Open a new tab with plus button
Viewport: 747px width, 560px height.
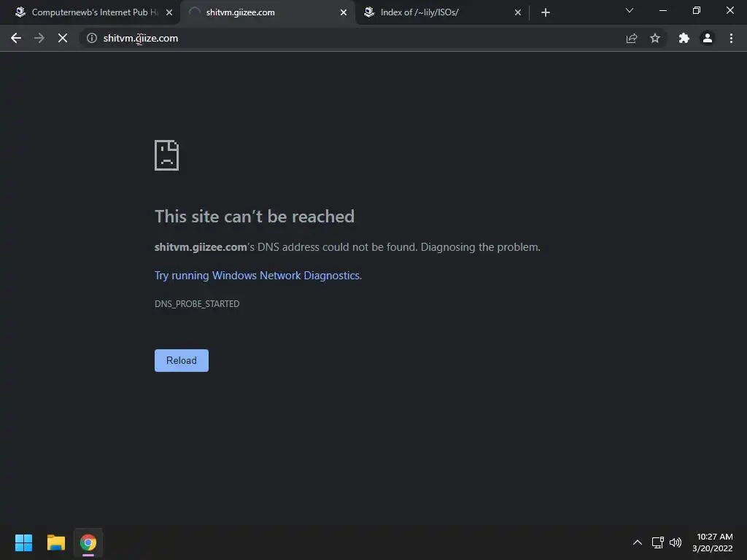click(x=546, y=12)
